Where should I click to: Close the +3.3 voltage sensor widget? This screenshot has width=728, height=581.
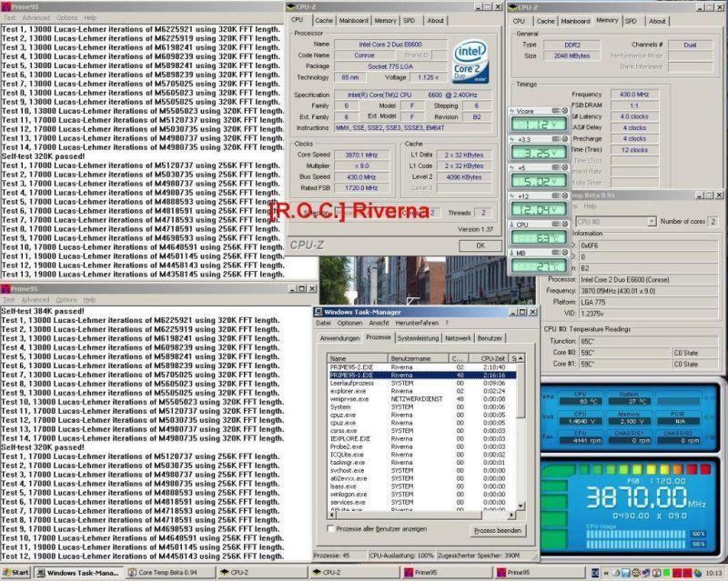point(565,139)
